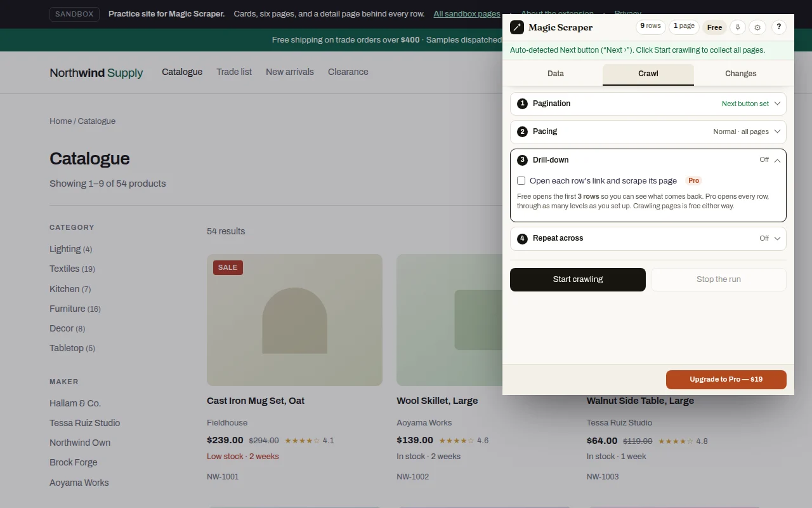
Task: Expand the Pacing section chevron
Action: (x=777, y=131)
